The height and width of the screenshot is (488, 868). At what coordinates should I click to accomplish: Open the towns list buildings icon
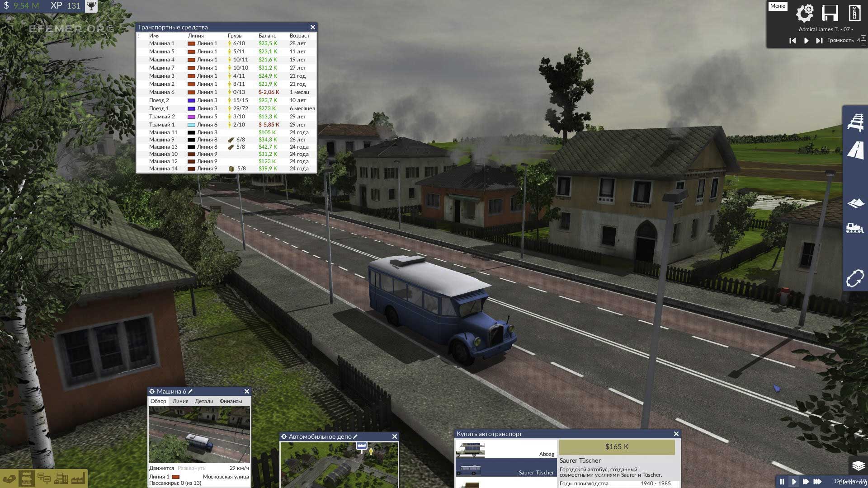point(61,479)
